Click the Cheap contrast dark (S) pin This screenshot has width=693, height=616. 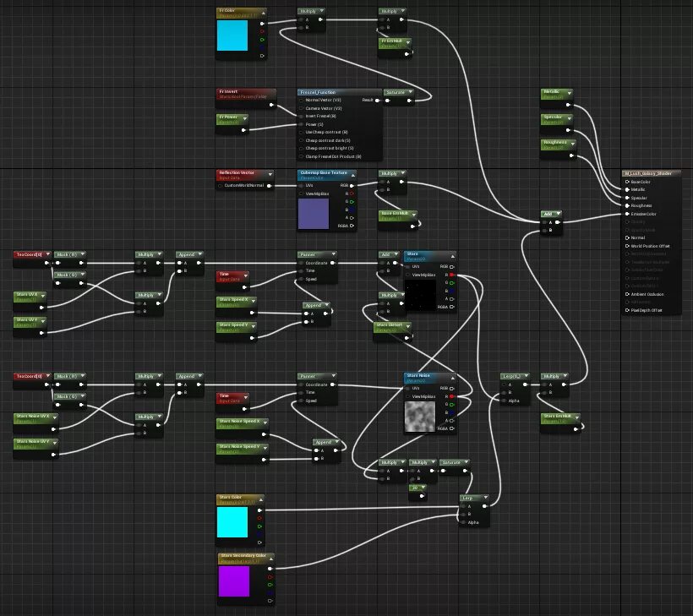[302, 140]
